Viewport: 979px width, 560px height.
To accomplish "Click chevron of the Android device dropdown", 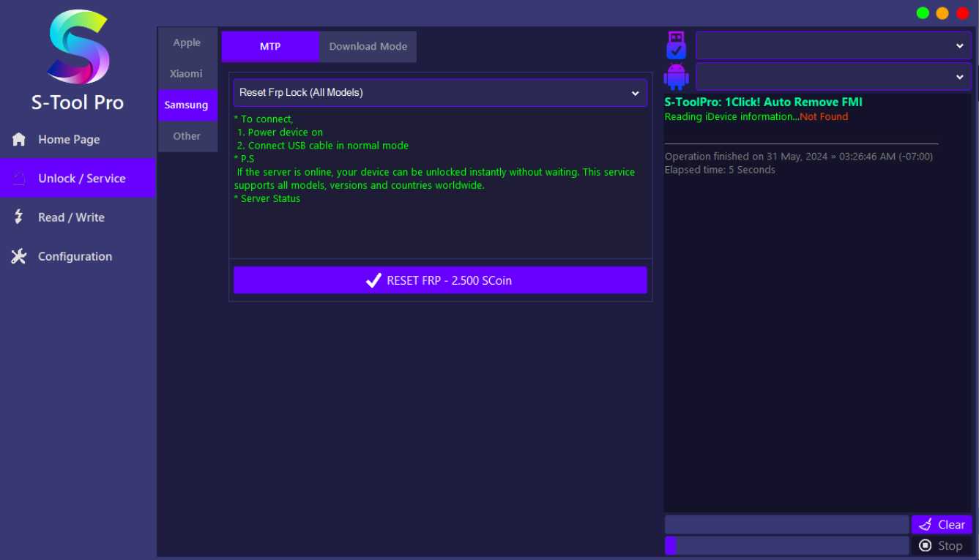I will tap(960, 76).
